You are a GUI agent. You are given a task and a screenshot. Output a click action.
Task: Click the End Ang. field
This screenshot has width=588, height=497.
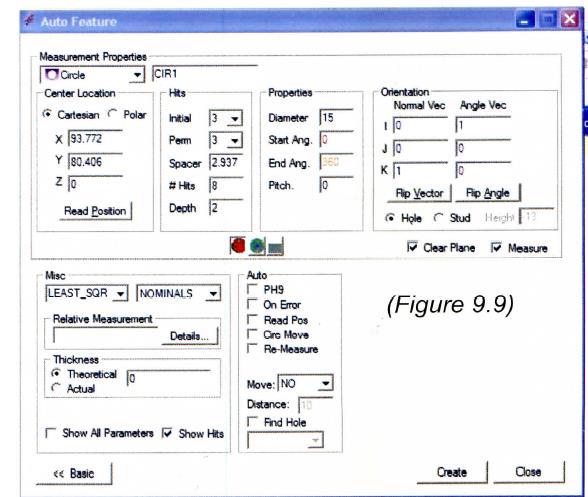[x=336, y=162]
